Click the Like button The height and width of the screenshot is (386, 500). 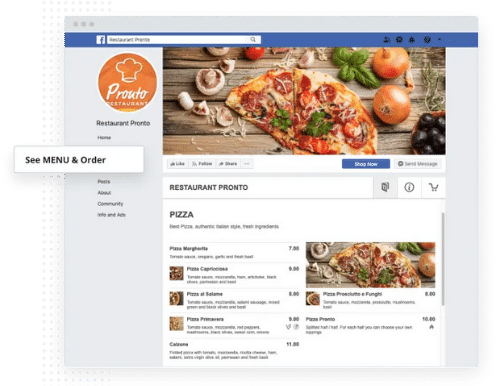click(177, 164)
